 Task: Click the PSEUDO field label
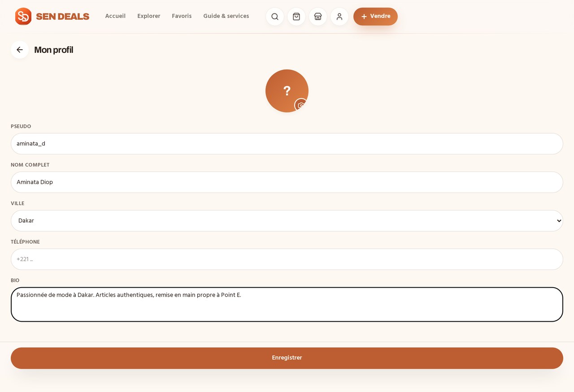(x=21, y=126)
